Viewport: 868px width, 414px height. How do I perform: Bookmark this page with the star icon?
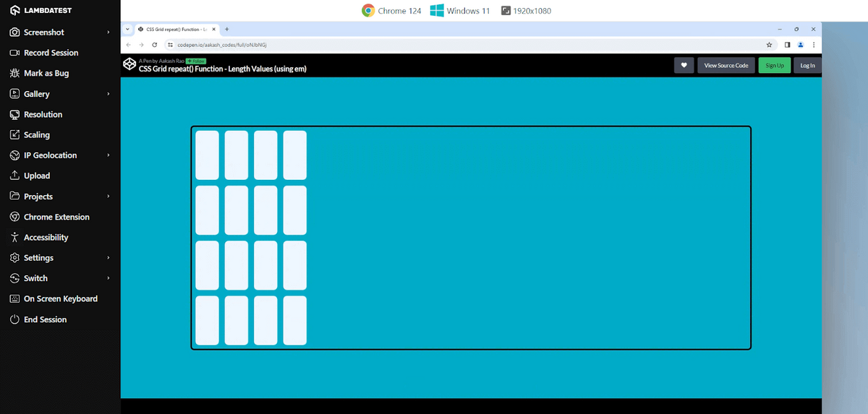point(770,45)
